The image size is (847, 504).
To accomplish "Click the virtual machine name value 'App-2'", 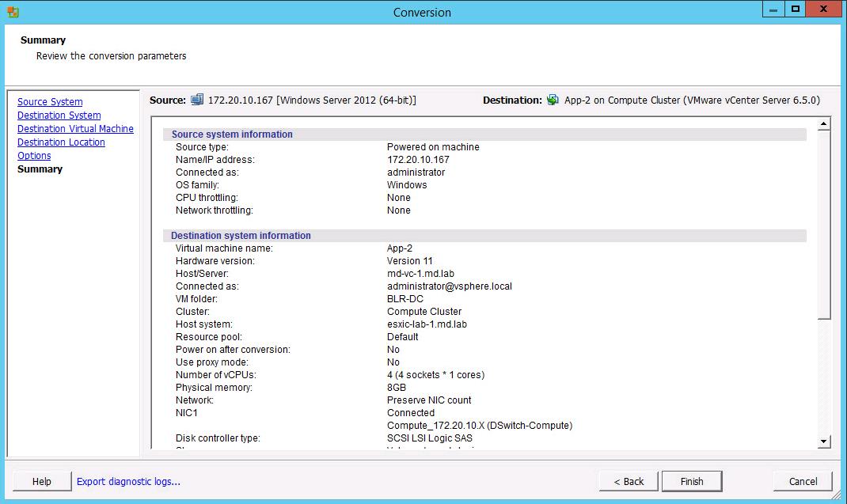I will (400, 248).
